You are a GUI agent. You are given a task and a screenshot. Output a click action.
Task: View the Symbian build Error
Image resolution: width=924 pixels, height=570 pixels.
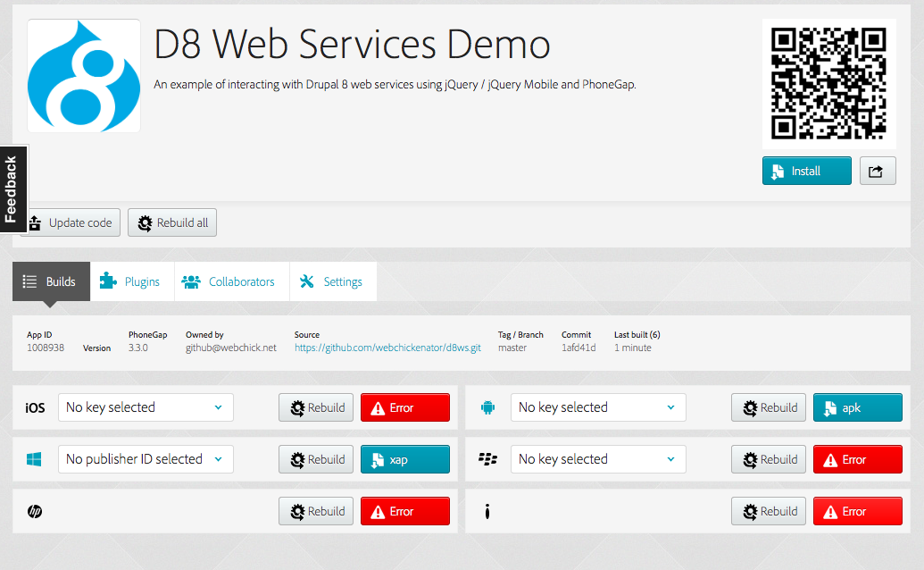coord(857,511)
